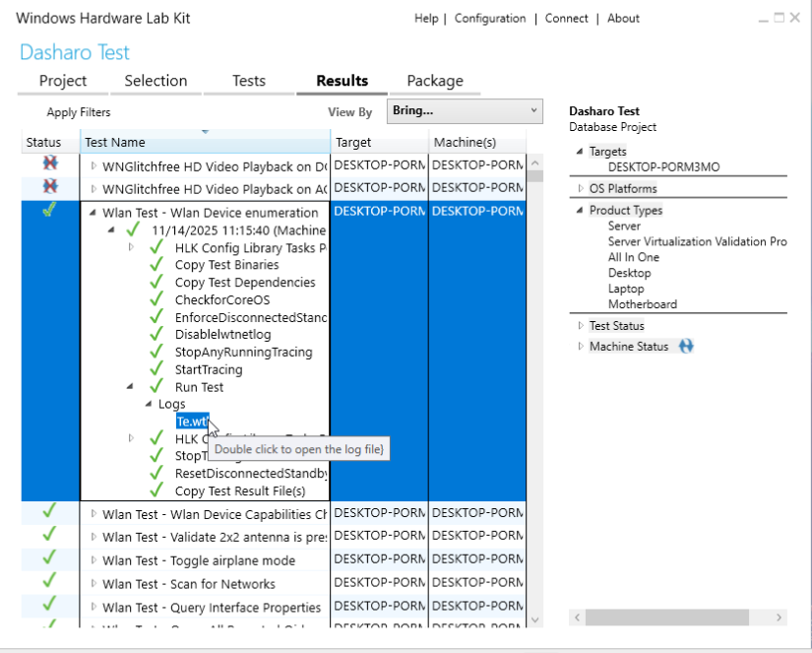
Task: Click green checkmark beside Copy Test Result File(s)
Action: 156,490
